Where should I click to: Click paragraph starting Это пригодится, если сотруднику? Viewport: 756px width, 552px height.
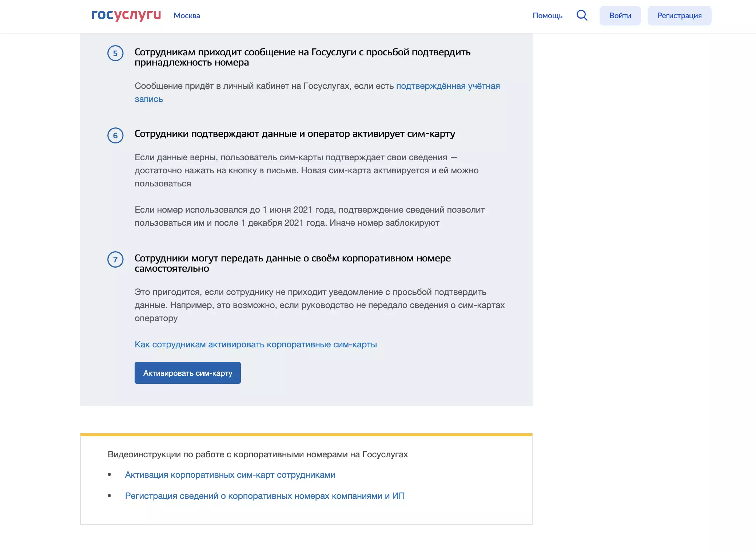(319, 305)
